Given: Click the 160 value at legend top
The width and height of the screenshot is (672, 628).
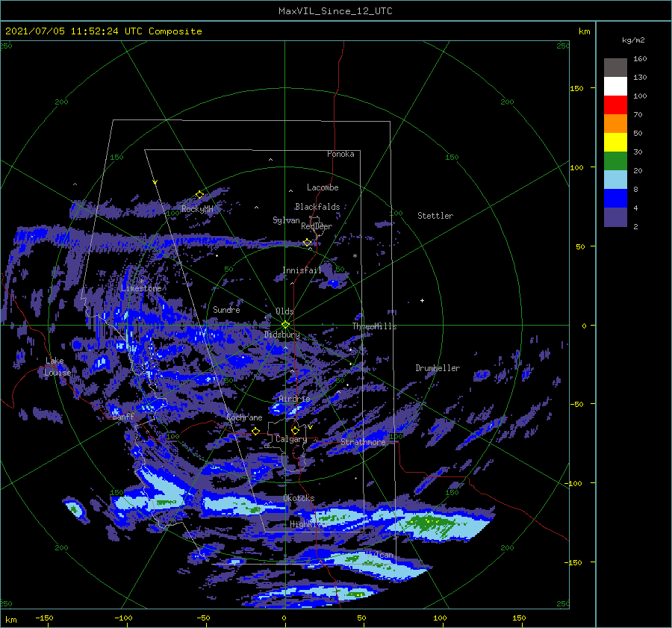Looking at the screenshot, I should (640, 59).
